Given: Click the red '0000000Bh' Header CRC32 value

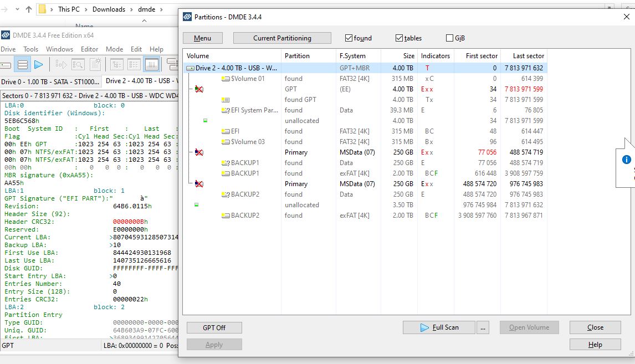Looking at the screenshot, I should pyautogui.click(x=130, y=222).
